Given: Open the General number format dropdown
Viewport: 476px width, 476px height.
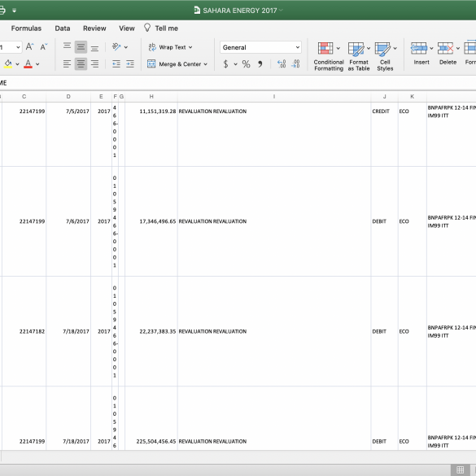Looking at the screenshot, I should [260, 47].
